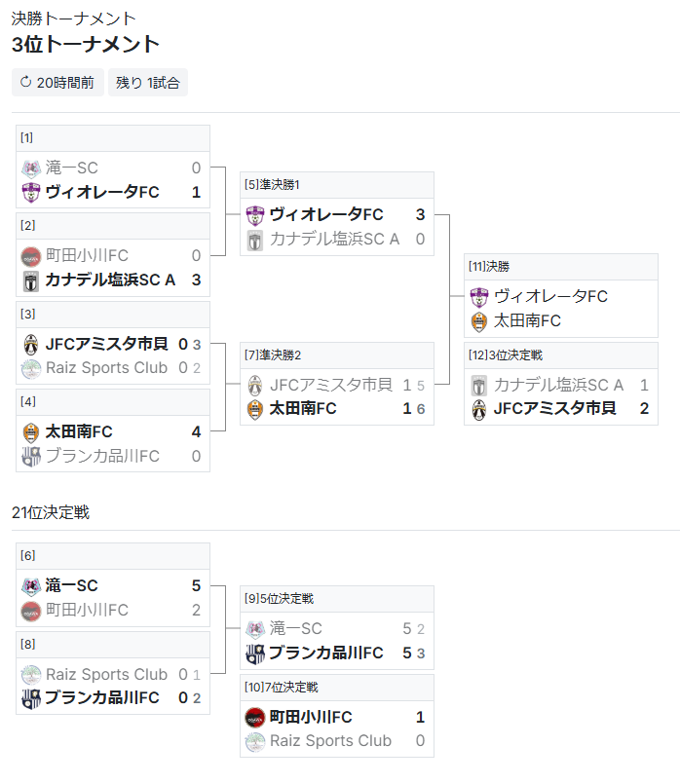Click 町田小川FC in the 7位決定戦 match

point(311,717)
